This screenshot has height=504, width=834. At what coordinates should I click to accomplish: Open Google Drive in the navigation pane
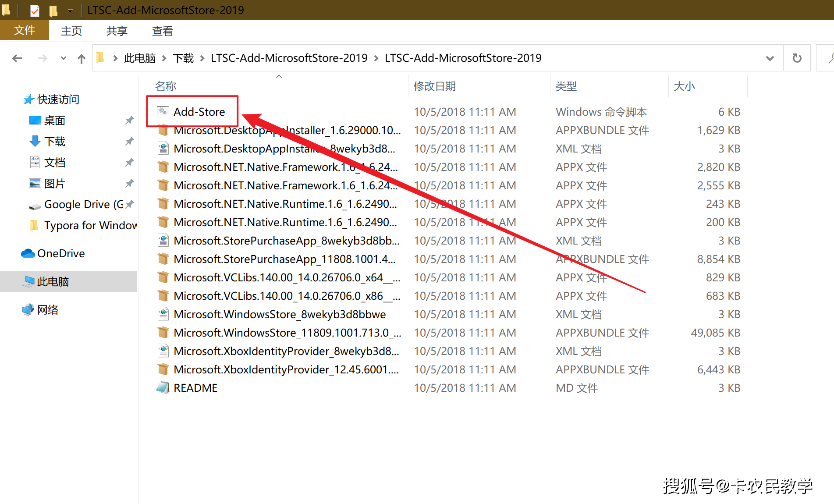coord(83,205)
